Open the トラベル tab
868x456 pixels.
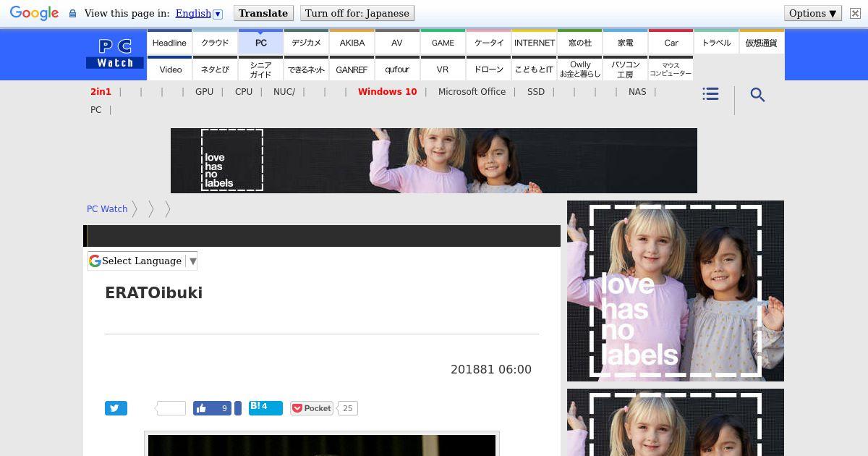[x=716, y=42]
